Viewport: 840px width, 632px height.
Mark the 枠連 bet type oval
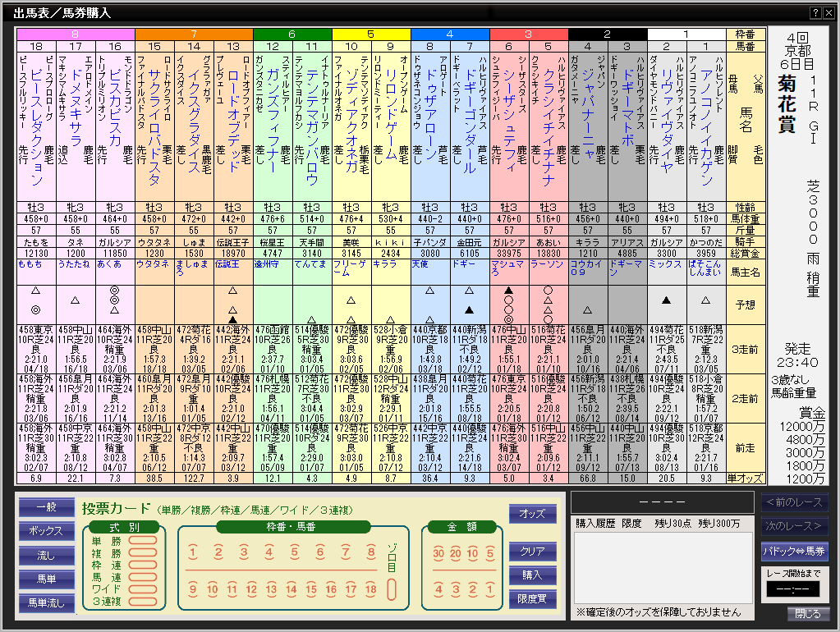[143, 565]
